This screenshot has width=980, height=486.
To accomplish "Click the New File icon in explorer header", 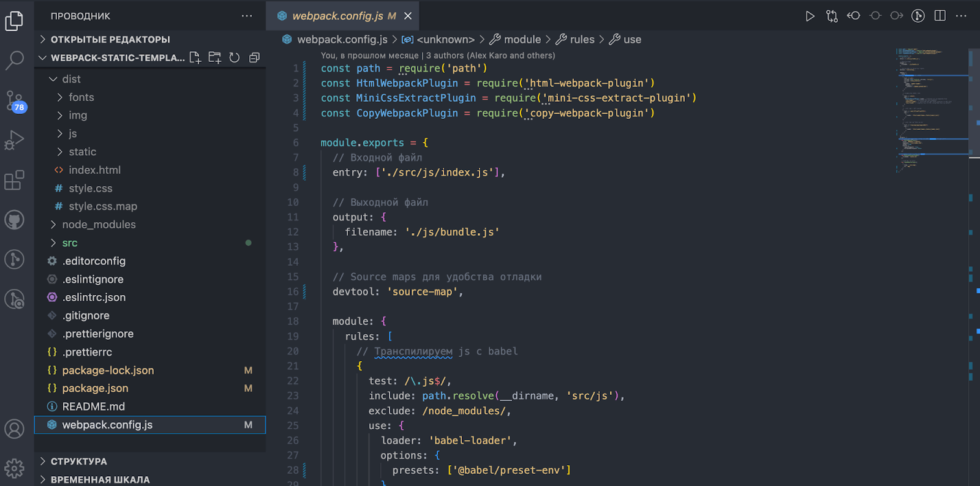I will pos(195,58).
